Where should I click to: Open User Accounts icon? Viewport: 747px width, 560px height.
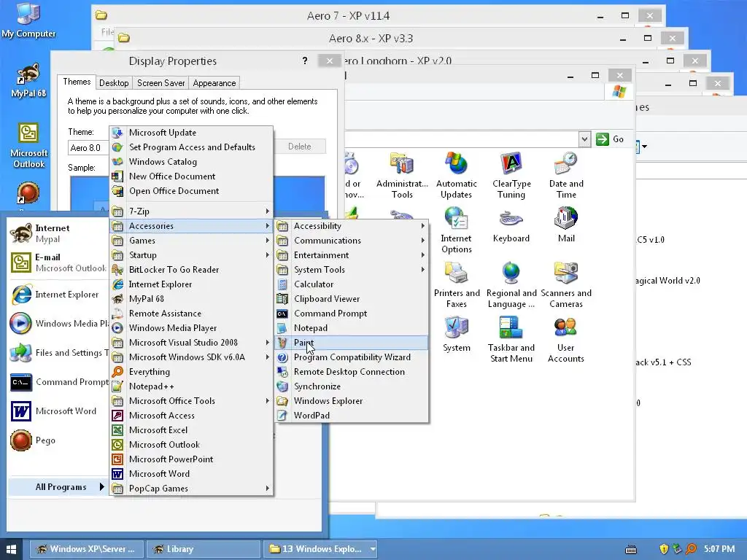(x=566, y=340)
